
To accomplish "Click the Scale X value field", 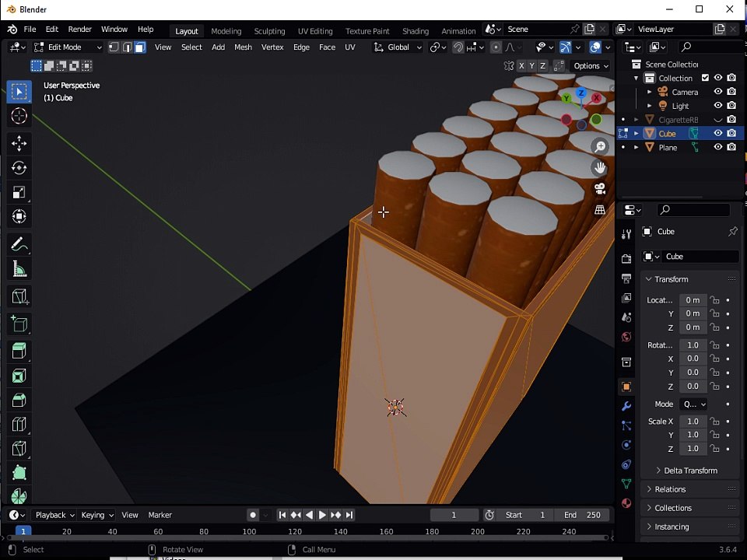I will tap(693, 422).
